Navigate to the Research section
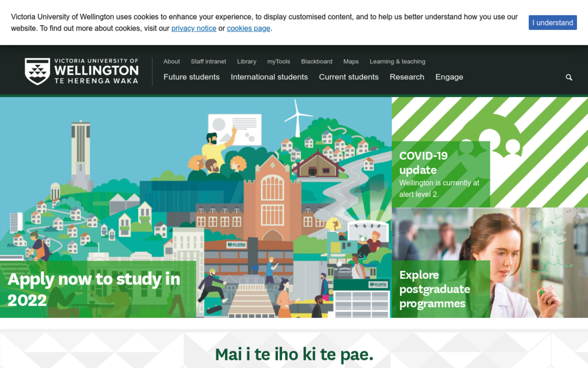The width and height of the screenshot is (588, 368). (407, 77)
